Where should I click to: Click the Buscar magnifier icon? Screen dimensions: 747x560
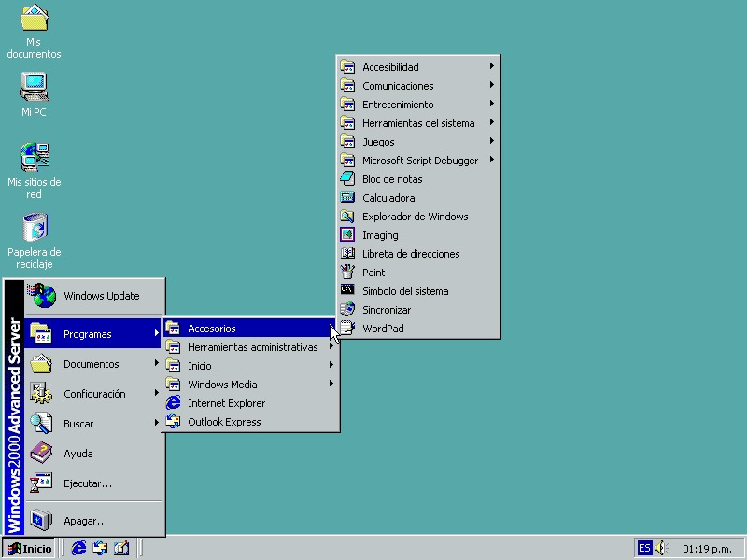pos(41,424)
